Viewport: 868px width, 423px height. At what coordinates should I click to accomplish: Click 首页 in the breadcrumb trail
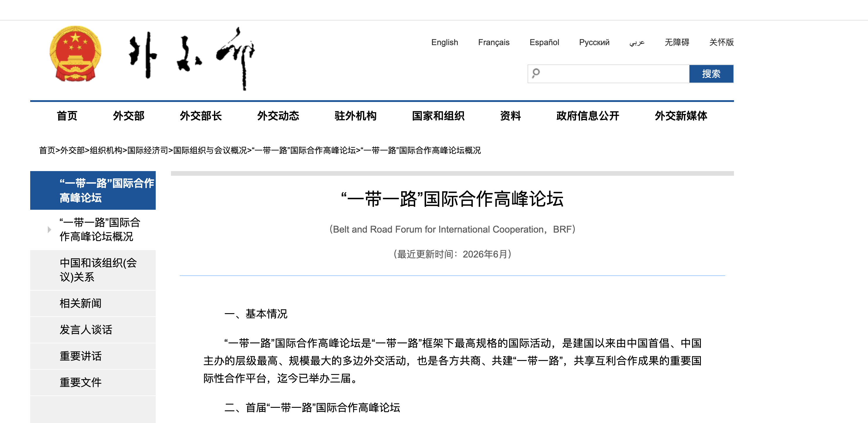(x=47, y=150)
